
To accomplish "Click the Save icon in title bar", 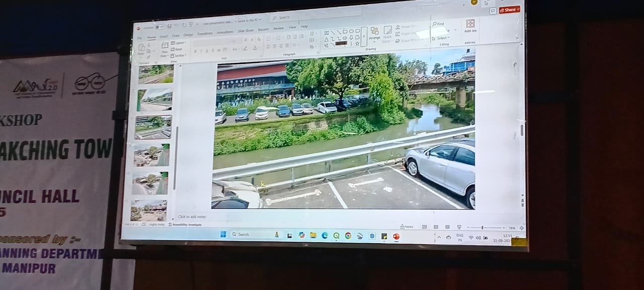I will pyautogui.click(x=170, y=26).
